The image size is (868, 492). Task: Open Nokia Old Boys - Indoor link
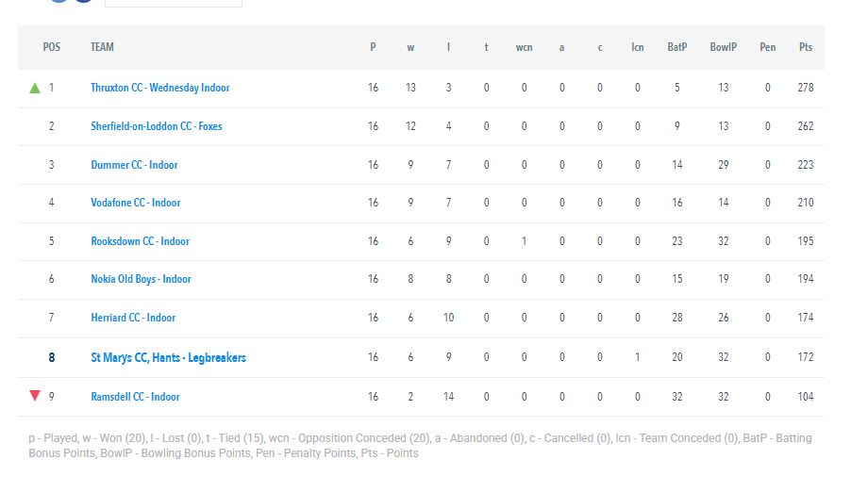(141, 279)
